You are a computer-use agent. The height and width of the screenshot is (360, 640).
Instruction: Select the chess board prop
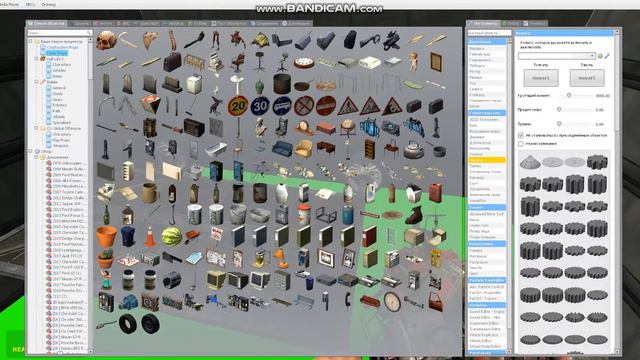click(128, 259)
